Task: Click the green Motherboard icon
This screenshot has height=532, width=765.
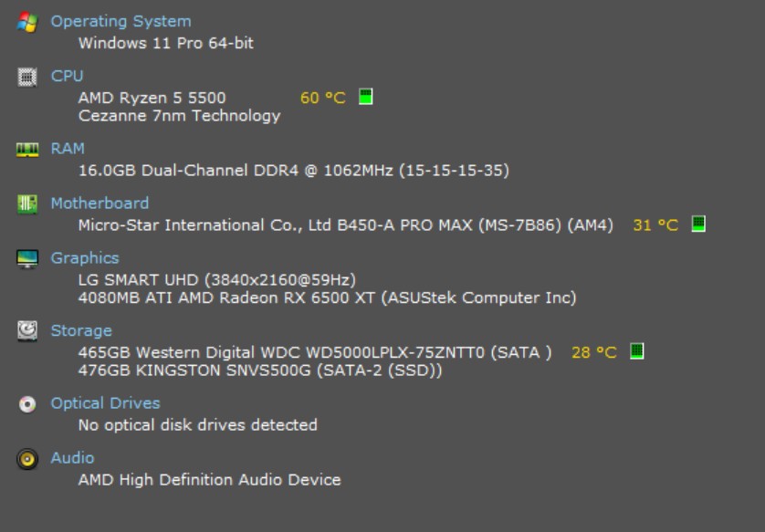Action: click(27, 203)
